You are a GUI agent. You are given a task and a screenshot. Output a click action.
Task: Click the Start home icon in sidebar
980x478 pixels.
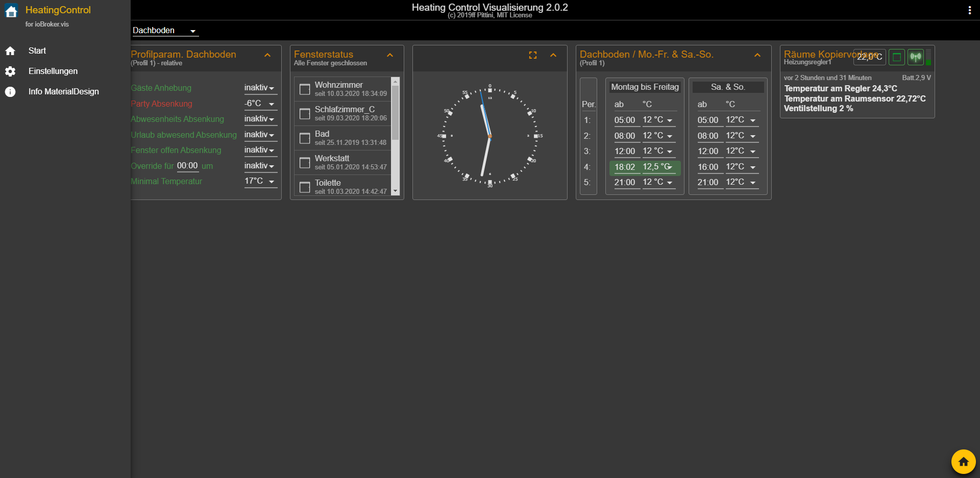(10, 51)
